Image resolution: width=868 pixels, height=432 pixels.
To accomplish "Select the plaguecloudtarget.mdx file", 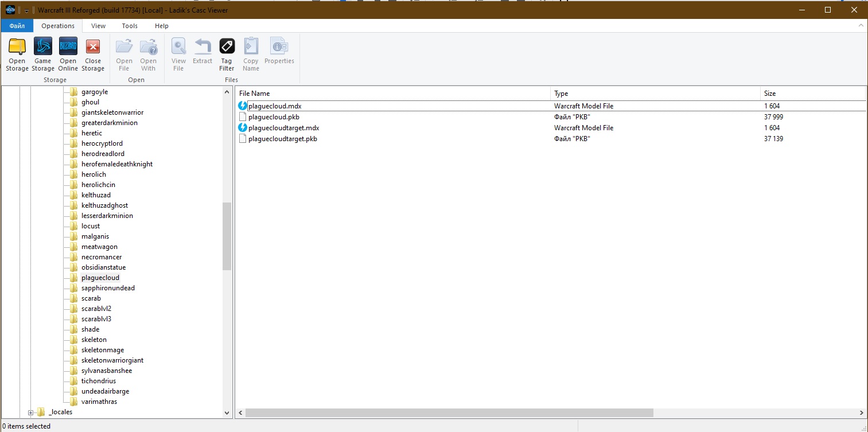I will [x=284, y=128].
